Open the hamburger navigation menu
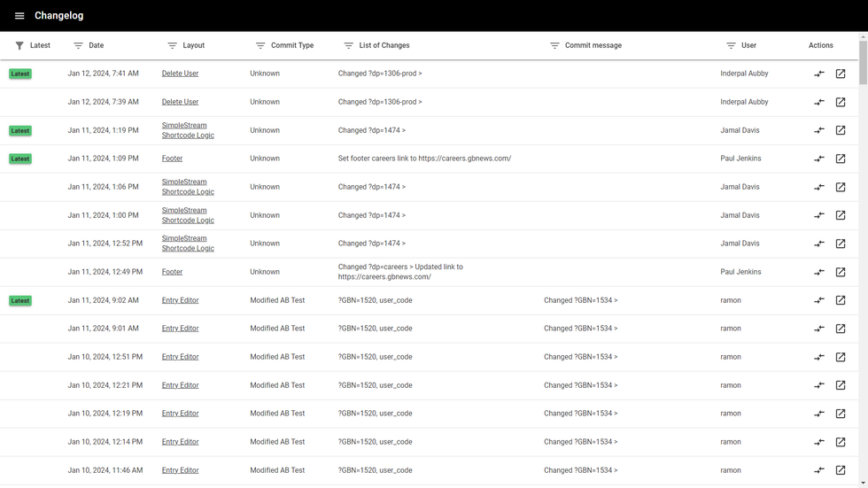 pyautogui.click(x=19, y=16)
